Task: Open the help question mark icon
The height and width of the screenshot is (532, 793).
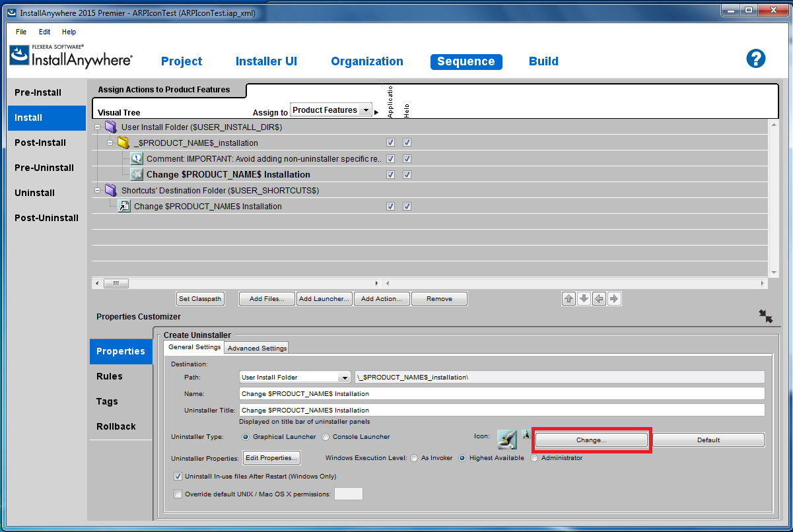Action: tap(755, 58)
